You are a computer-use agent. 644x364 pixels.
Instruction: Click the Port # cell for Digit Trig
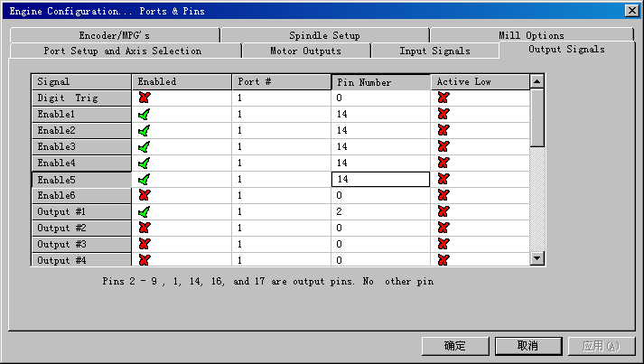click(281, 98)
